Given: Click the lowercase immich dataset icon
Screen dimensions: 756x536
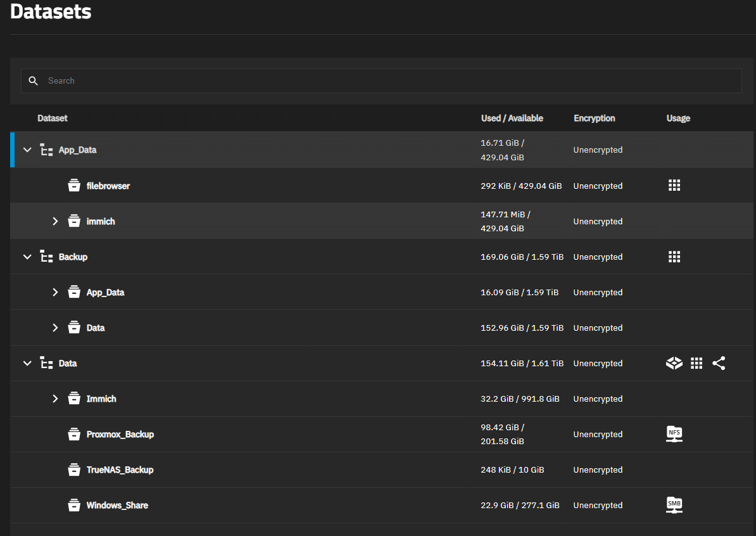Looking at the screenshot, I should tap(74, 221).
